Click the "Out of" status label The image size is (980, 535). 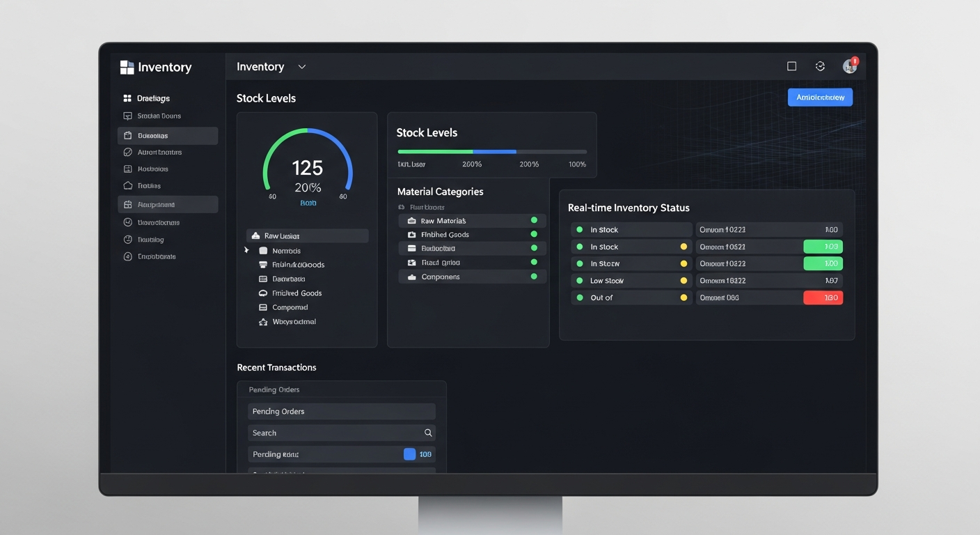(x=601, y=297)
